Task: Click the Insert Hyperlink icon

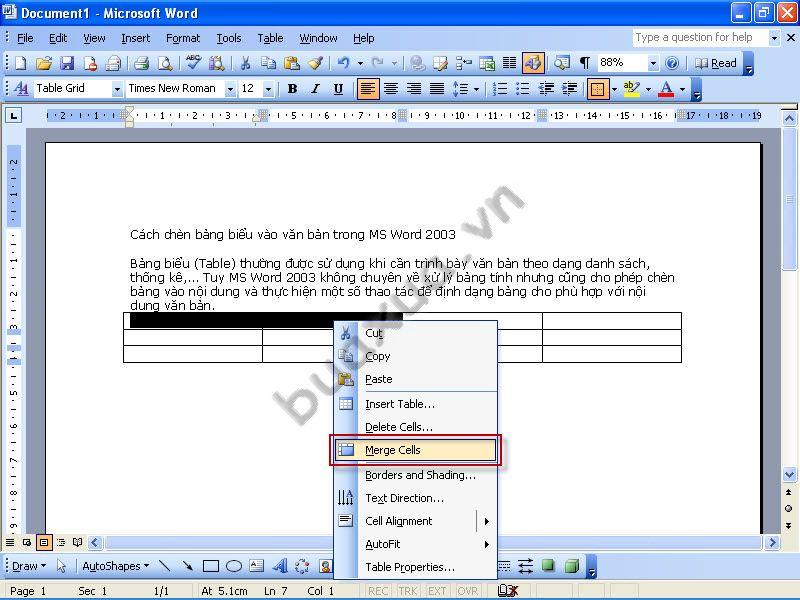Action: [x=418, y=63]
